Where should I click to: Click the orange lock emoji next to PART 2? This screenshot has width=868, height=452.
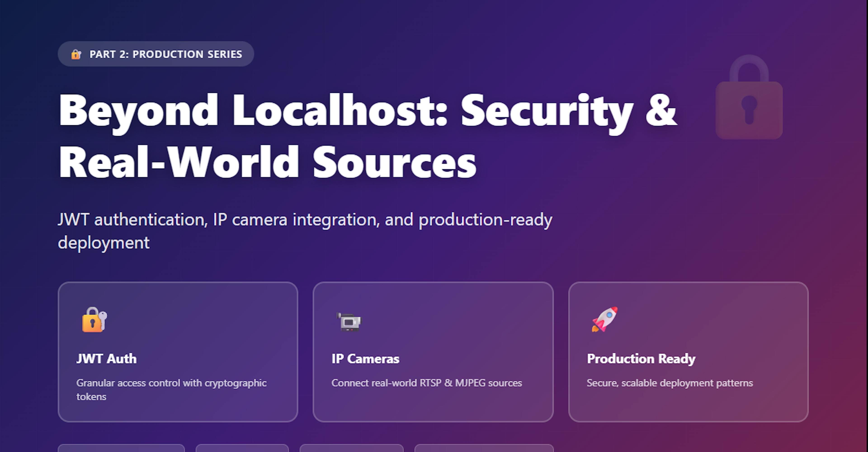[x=75, y=54]
